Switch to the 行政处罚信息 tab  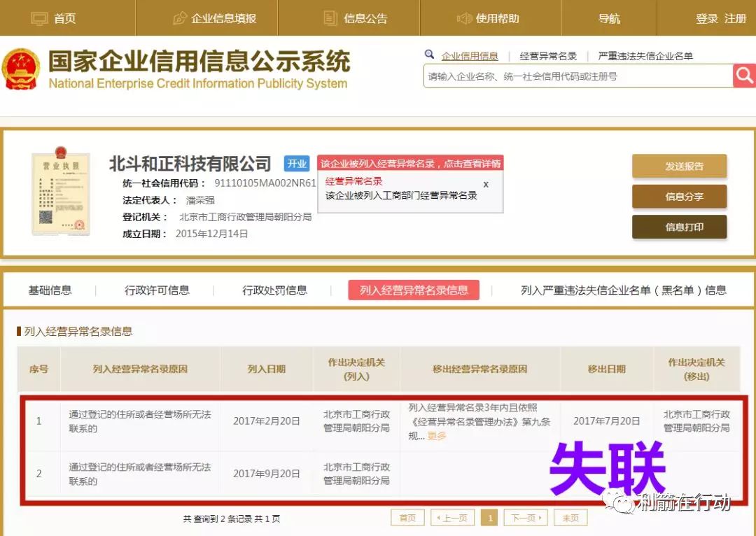(x=274, y=289)
